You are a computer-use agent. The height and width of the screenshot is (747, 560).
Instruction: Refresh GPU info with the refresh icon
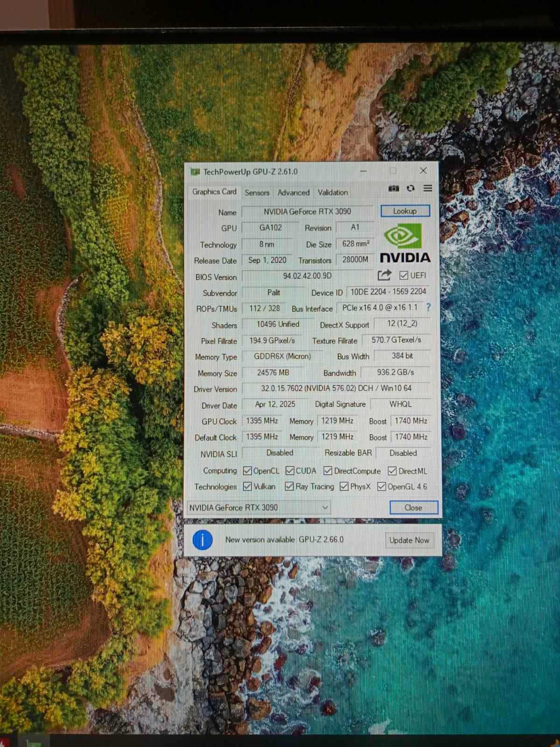[411, 188]
